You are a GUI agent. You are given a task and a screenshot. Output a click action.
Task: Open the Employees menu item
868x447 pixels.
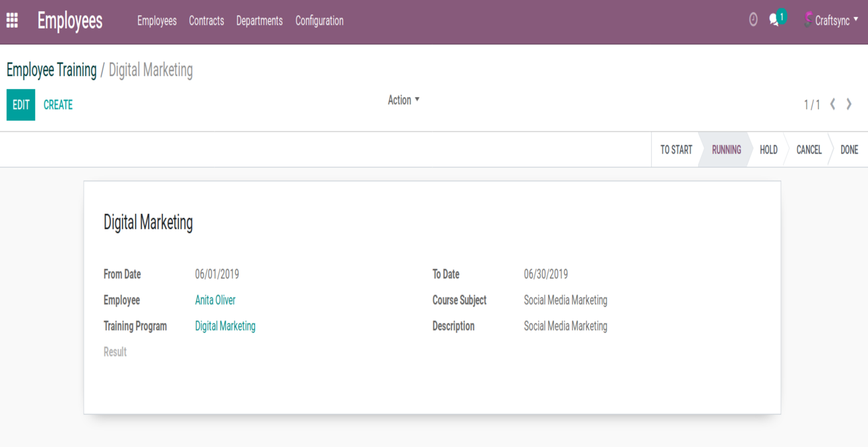click(156, 21)
